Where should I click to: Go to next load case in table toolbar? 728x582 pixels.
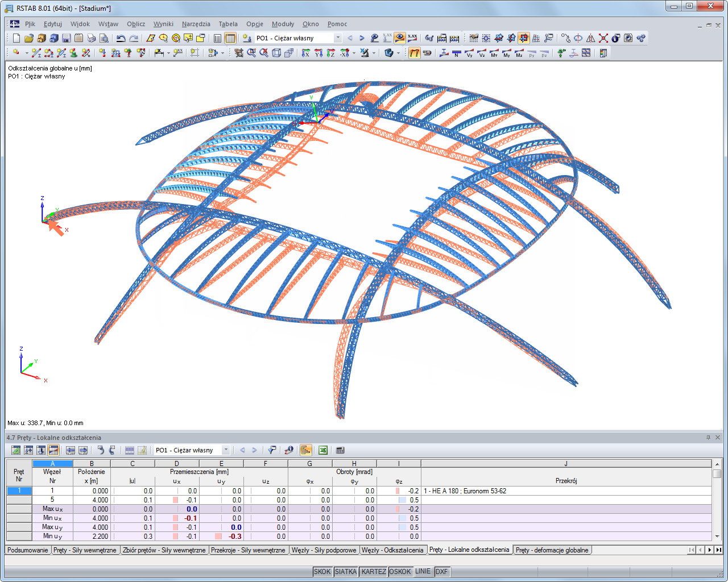pos(254,450)
